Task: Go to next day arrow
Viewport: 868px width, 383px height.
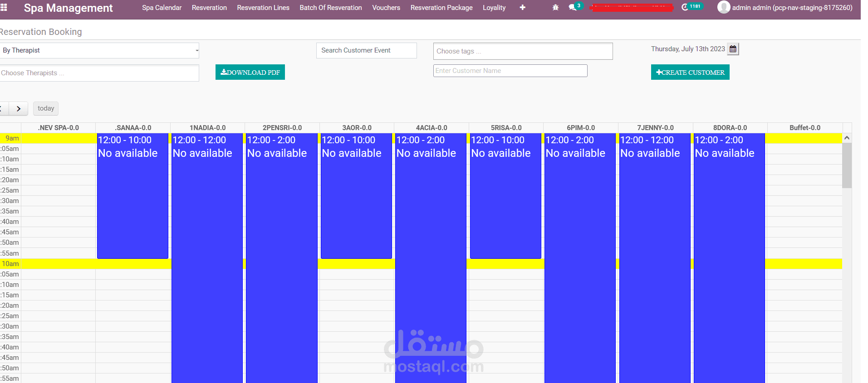Action: coord(19,108)
